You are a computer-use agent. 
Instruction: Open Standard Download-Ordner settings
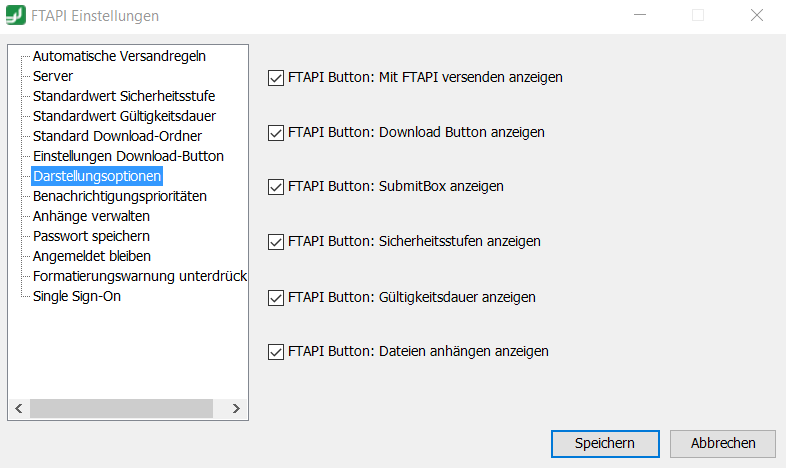tap(117, 136)
